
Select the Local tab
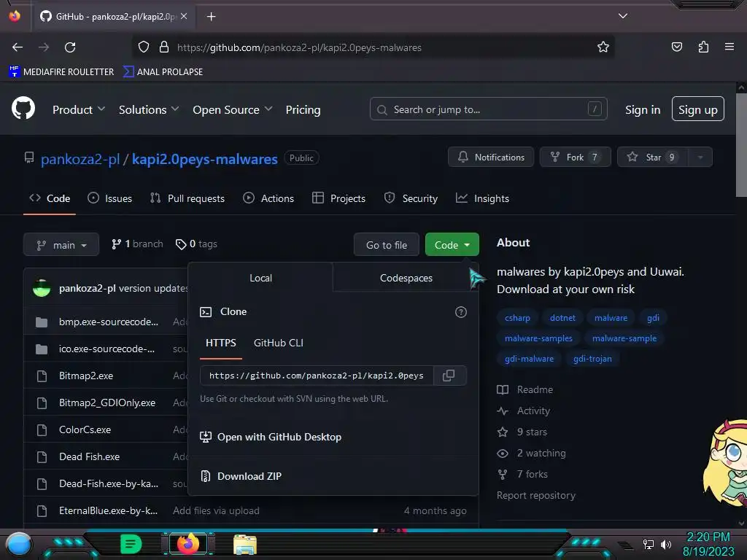point(260,278)
